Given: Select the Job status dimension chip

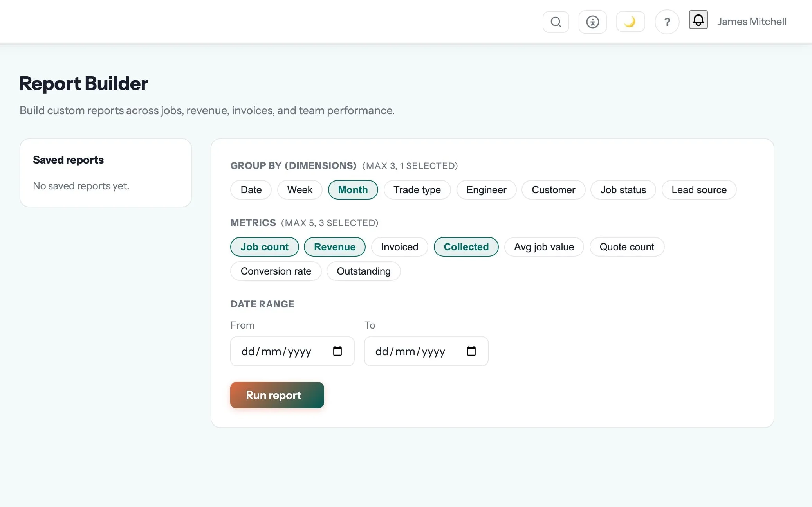Looking at the screenshot, I should tap(623, 190).
